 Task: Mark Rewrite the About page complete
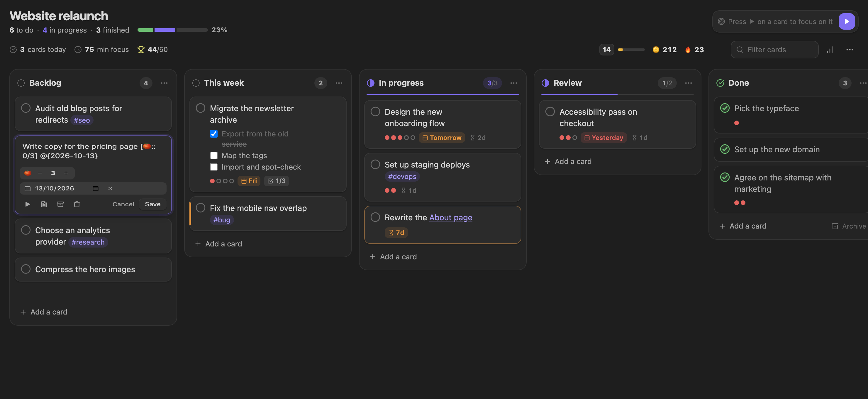(x=375, y=217)
